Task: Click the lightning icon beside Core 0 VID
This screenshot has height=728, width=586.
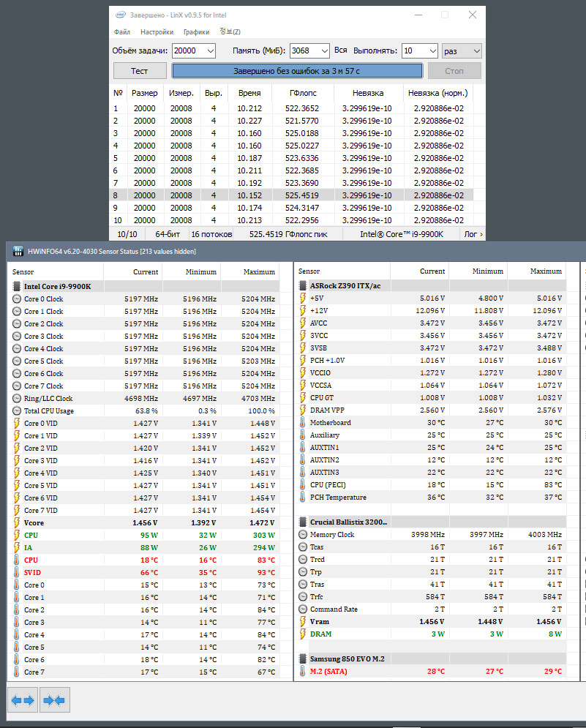Action: point(17,424)
